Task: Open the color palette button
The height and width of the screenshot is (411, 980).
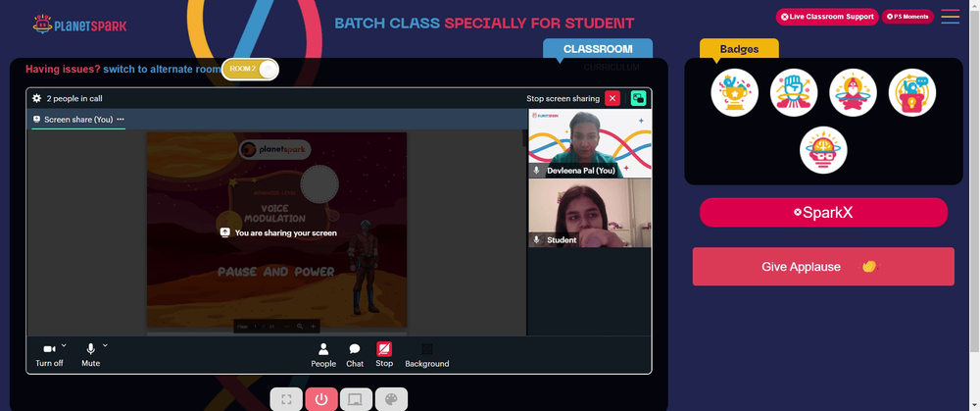Action: click(391, 399)
